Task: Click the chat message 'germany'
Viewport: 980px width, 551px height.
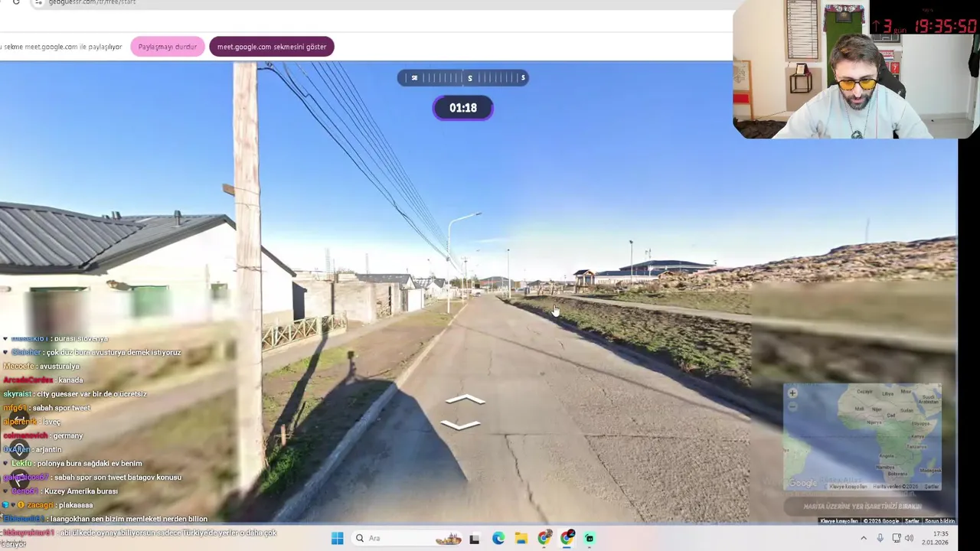Action: click(x=68, y=435)
